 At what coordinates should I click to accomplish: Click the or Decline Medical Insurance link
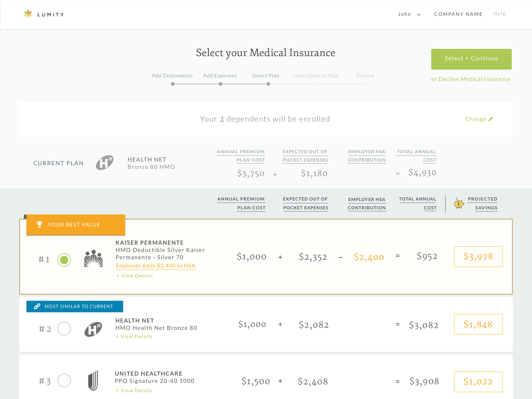(471, 79)
